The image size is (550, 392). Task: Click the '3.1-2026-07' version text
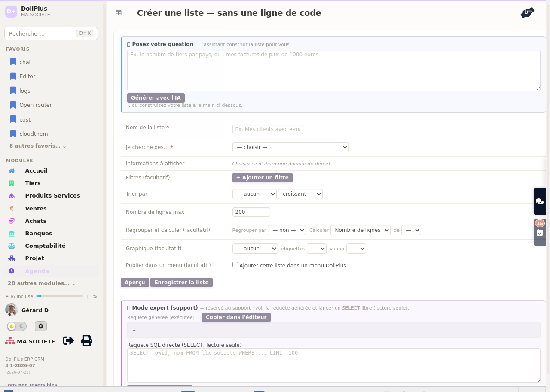click(x=20, y=366)
